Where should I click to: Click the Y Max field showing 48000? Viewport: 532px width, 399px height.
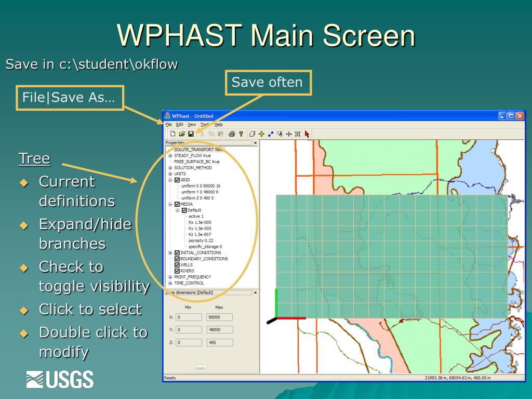220,330
